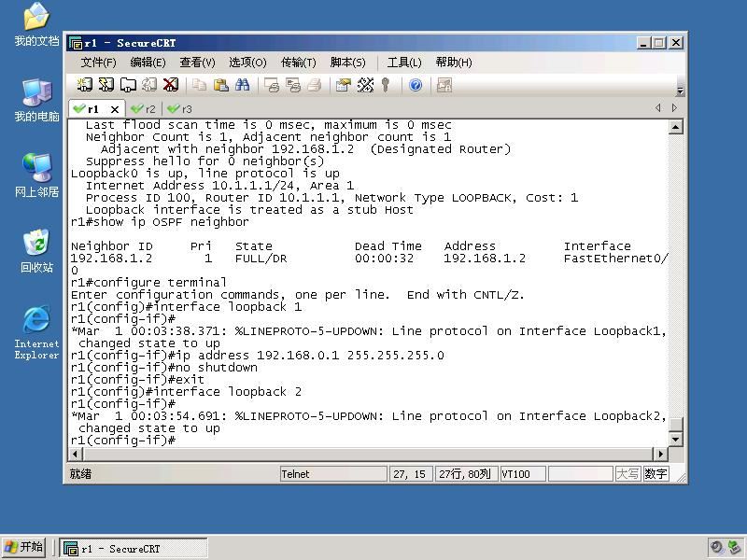
Task: Click the Print Selection toolbar icon
Action: 293,85
